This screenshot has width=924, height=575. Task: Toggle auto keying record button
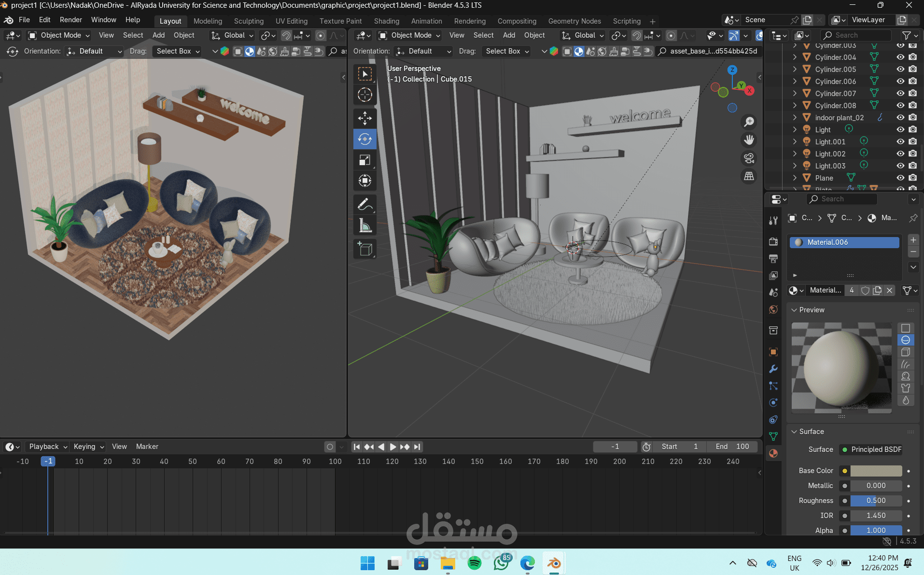[x=330, y=447]
